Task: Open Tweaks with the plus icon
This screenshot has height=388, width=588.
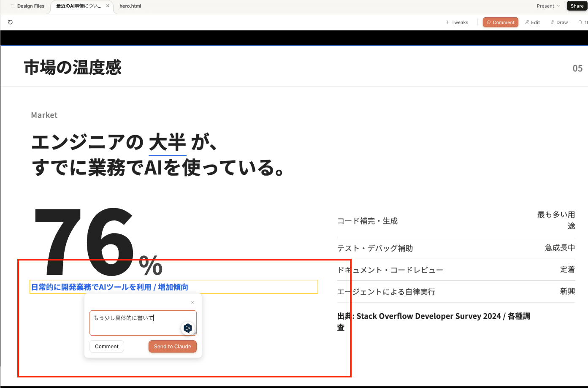Action: [x=448, y=22]
